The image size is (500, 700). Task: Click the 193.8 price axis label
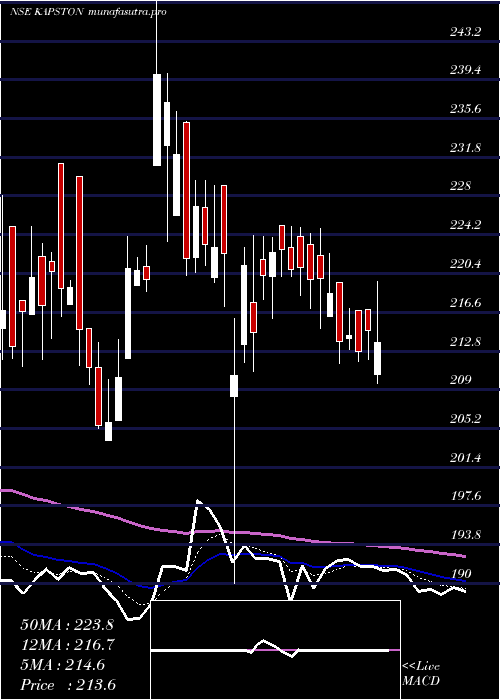tap(465, 534)
